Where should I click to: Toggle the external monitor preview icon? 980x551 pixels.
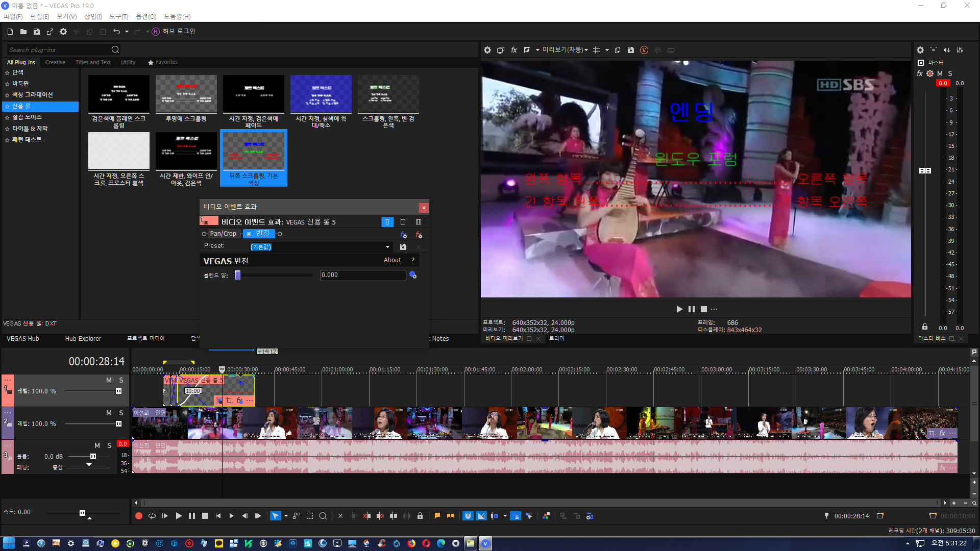[501, 50]
